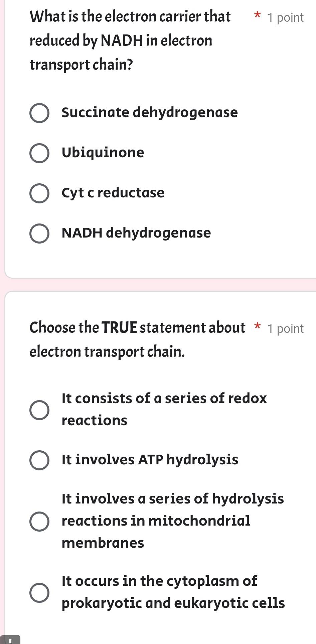Select 'It occurs in the cytoplasm' answer

[x=40, y=592]
